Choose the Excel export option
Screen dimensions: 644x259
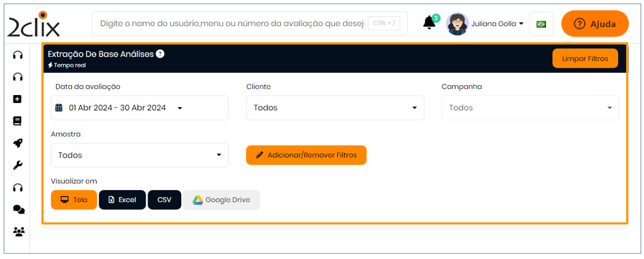point(122,200)
